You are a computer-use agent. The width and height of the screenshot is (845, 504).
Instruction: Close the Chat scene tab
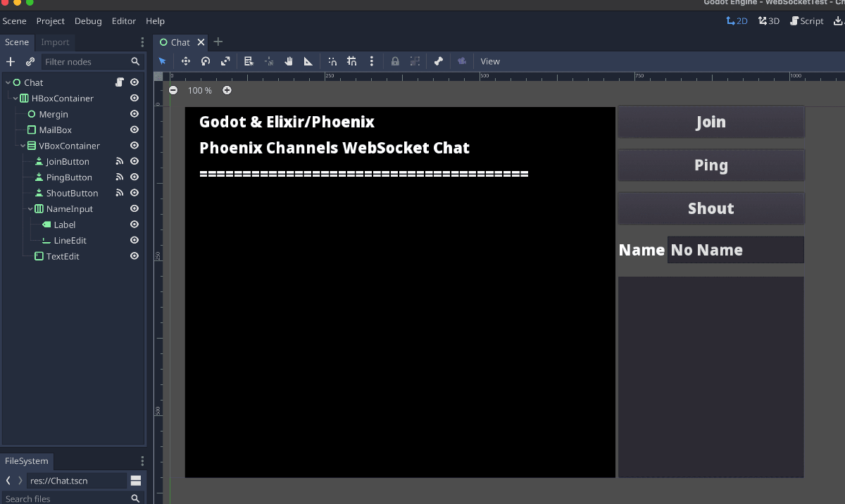[201, 42]
